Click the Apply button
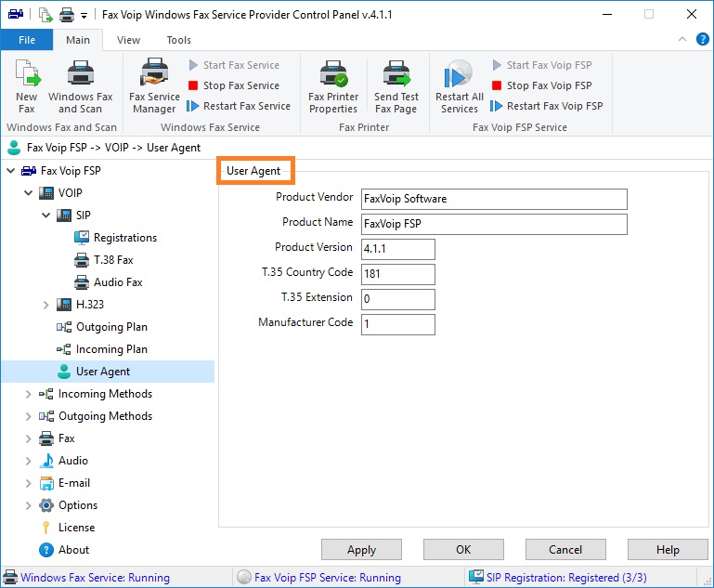This screenshot has width=714, height=588. (x=361, y=550)
